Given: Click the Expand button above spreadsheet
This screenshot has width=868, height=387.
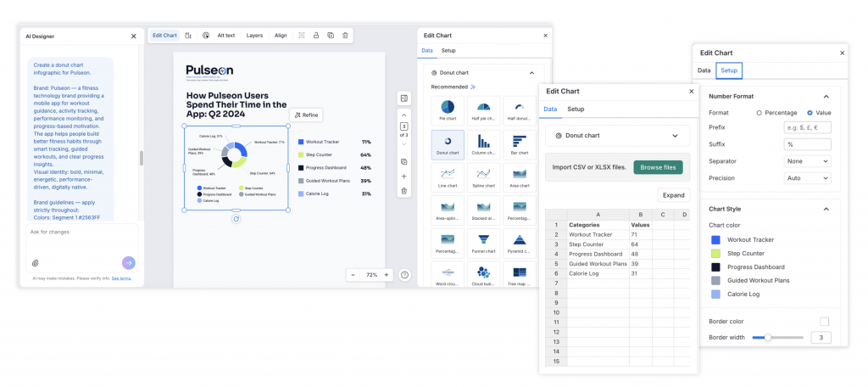Looking at the screenshot, I should click(674, 195).
